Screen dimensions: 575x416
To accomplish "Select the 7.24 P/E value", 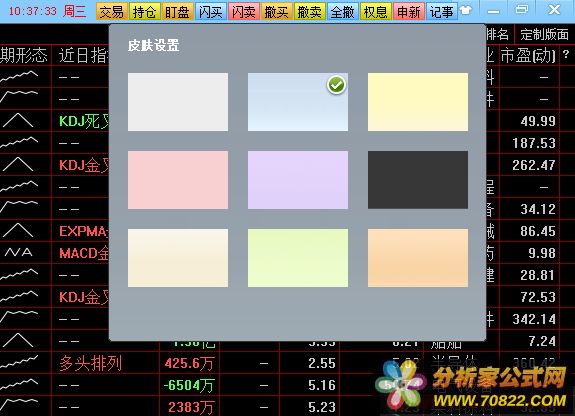I will click(542, 342).
